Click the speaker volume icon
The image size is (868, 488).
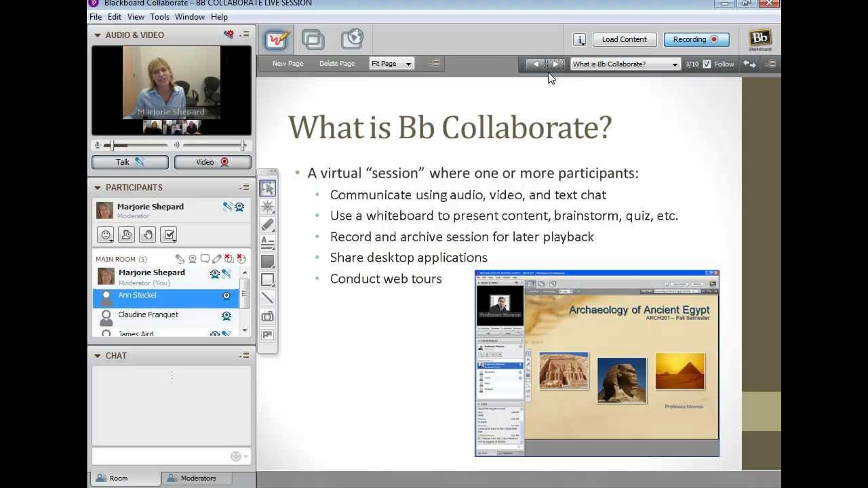pyautogui.click(x=177, y=145)
